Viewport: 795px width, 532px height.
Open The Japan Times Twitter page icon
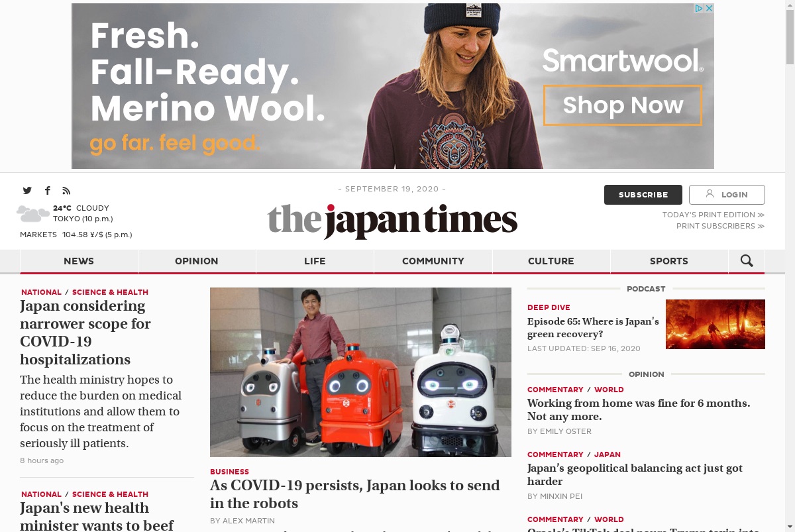pos(27,191)
